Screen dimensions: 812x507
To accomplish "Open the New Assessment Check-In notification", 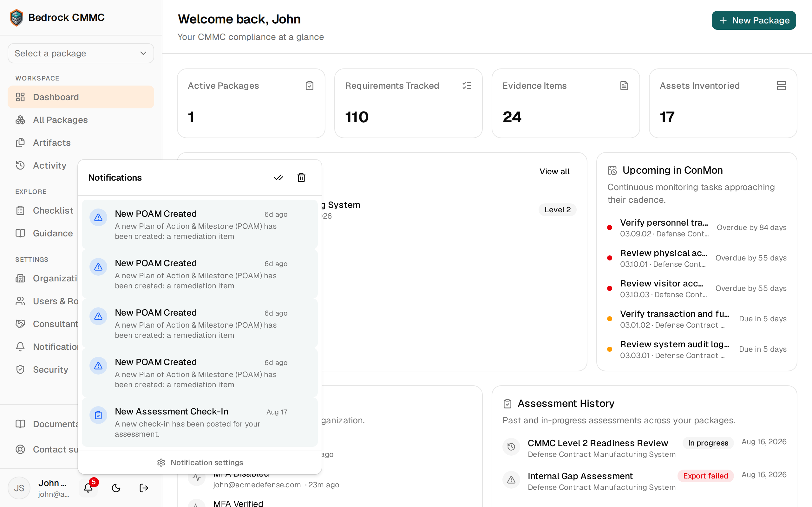I will point(200,422).
